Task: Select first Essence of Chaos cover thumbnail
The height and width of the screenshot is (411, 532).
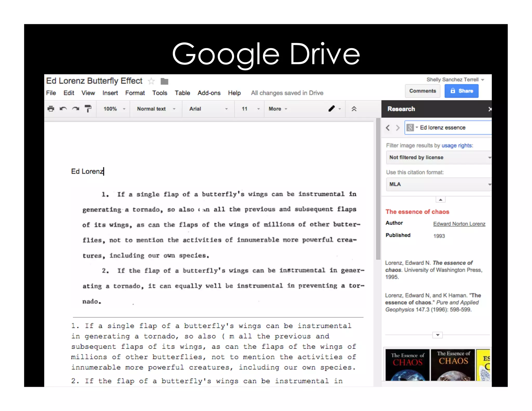Action: click(407, 365)
